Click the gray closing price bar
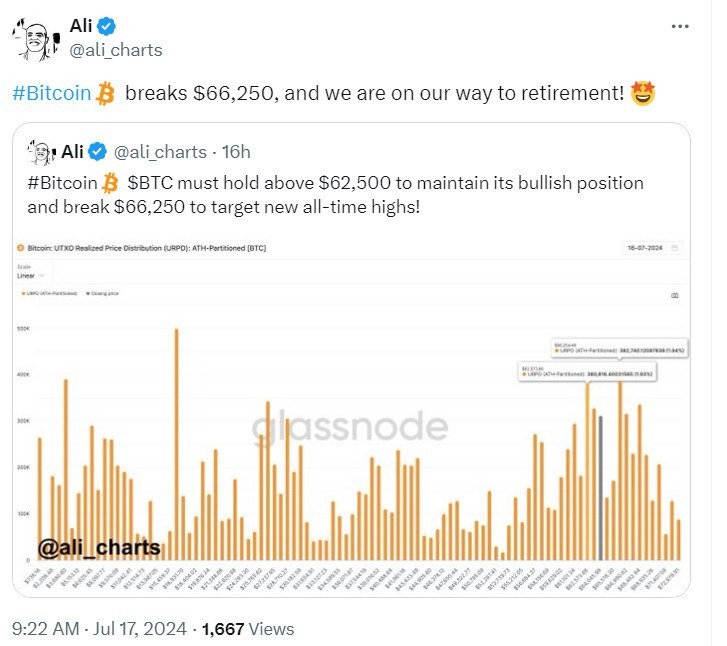This screenshot has height=646, width=727. [600, 488]
